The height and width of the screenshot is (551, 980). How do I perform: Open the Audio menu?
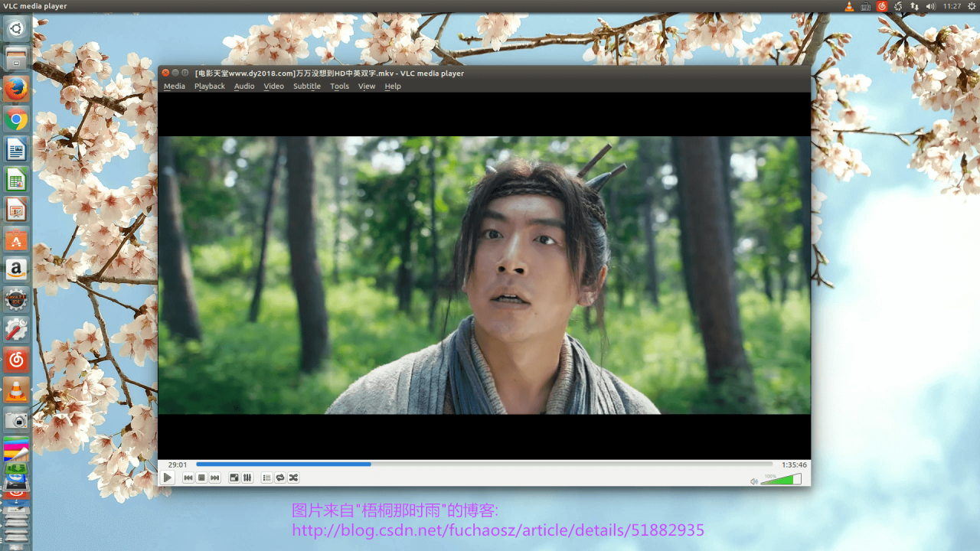point(244,86)
